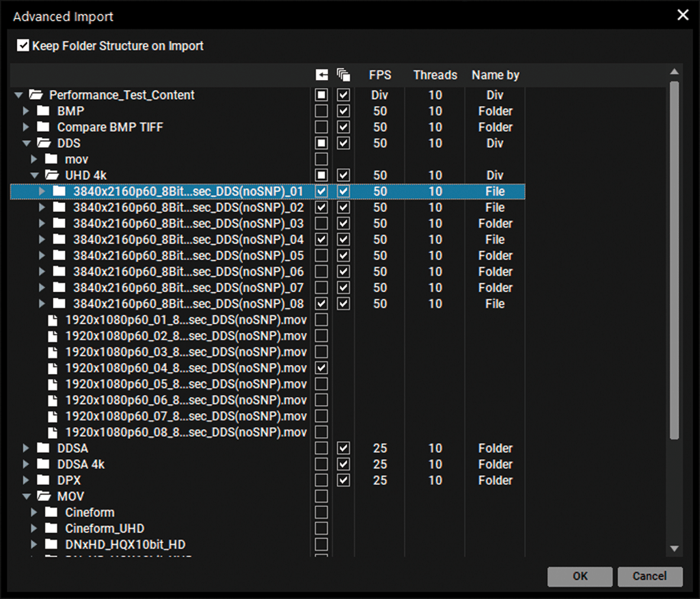
Task: Click the BMP folder icon
Action: (x=44, y=111)
